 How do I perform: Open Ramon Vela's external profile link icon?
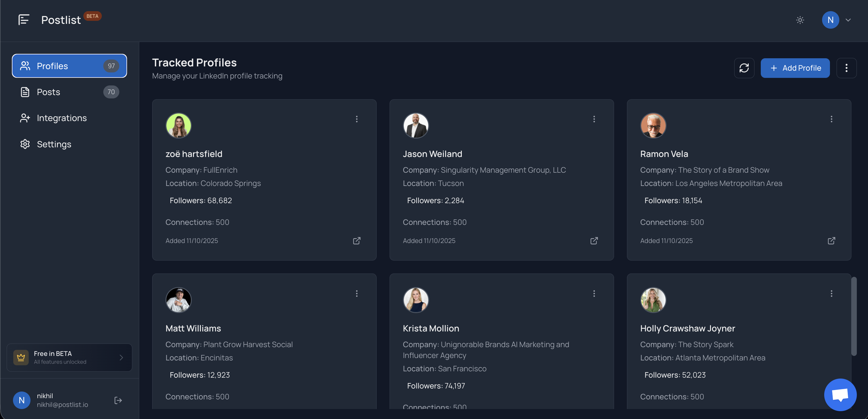831,241
